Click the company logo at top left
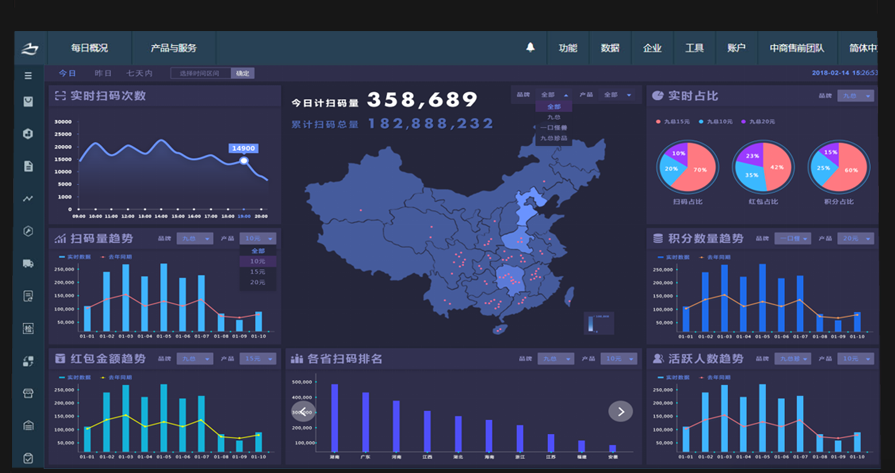 pos(30,47)
